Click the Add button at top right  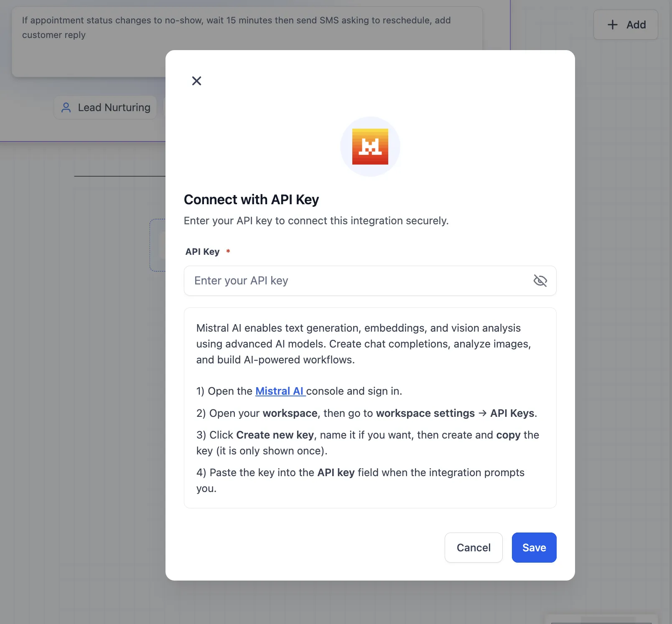[626, 25]
